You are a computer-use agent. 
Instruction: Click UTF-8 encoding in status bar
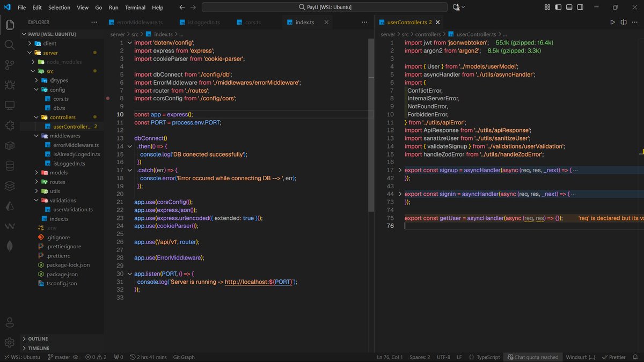[x=444, y=357]
